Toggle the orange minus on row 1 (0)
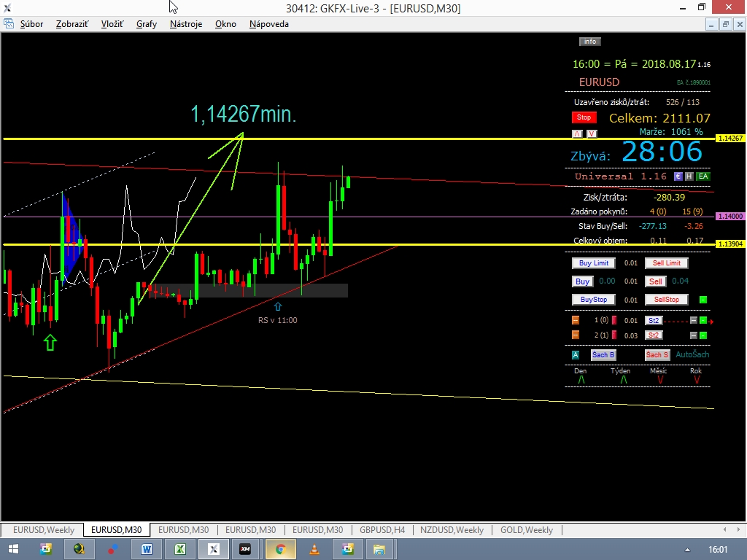This screenshot has height=560, width=747. (x=576, y=321)
